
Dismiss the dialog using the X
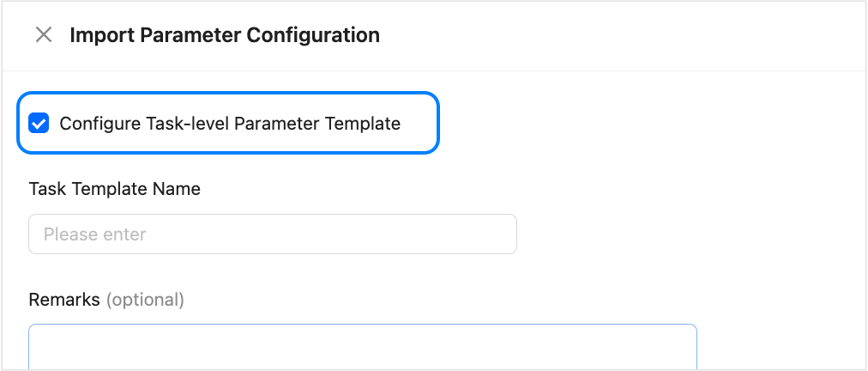coord(43,35)
